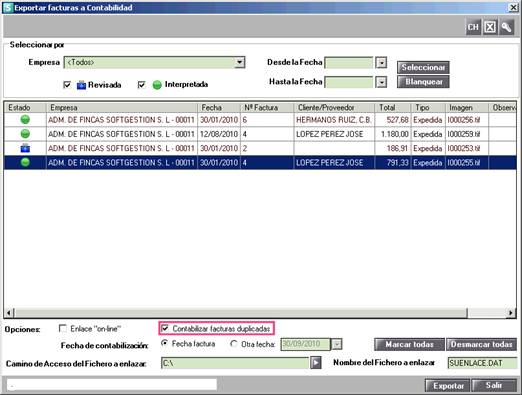Select the total cell 1.180,00
522x395 pixels.
coord(393,134)
